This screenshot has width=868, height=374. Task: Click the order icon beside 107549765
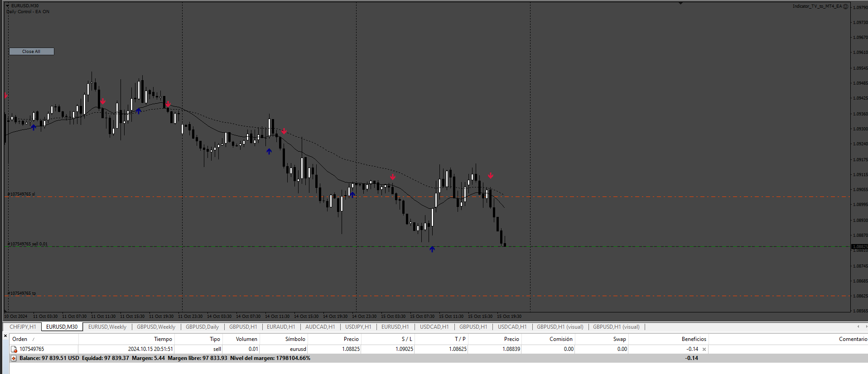coord(14,349)
